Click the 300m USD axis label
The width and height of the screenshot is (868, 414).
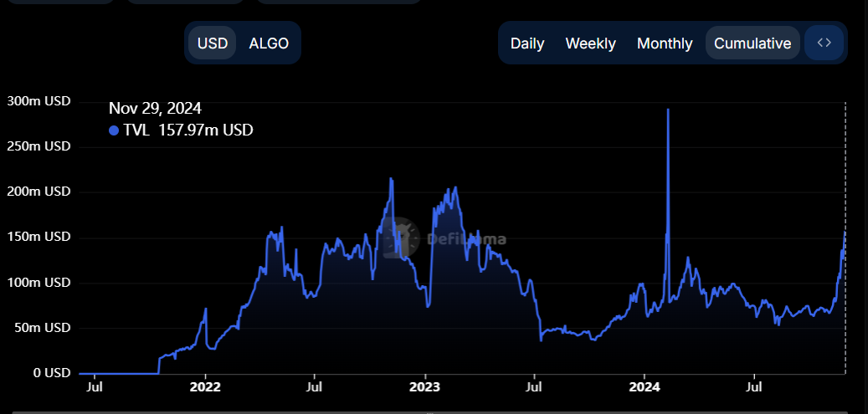[x=39, y=101]
